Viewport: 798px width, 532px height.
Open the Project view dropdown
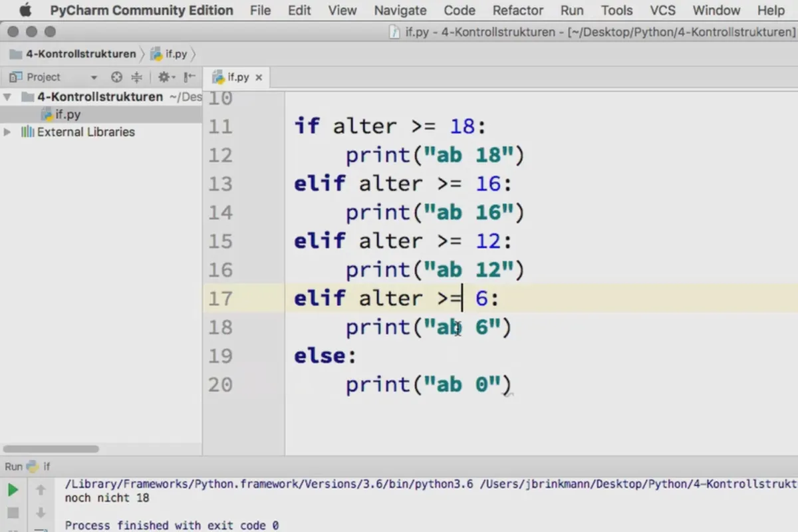[93, 78]
